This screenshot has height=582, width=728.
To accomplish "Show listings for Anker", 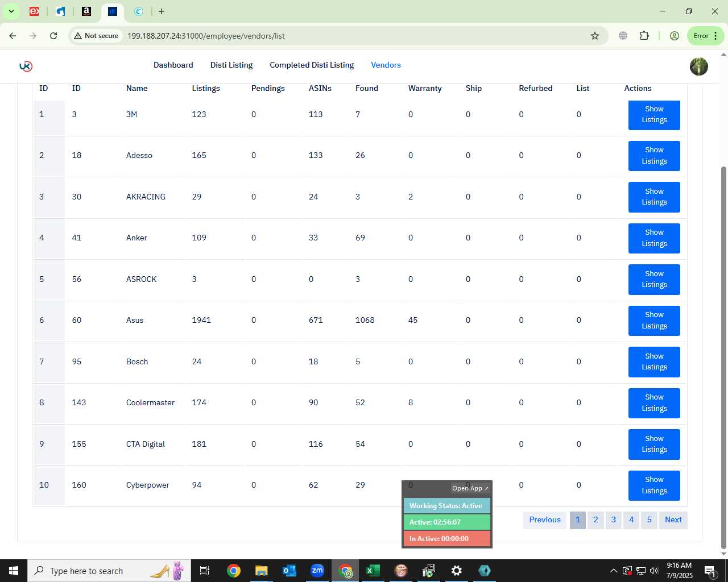I will click(654, 238).
